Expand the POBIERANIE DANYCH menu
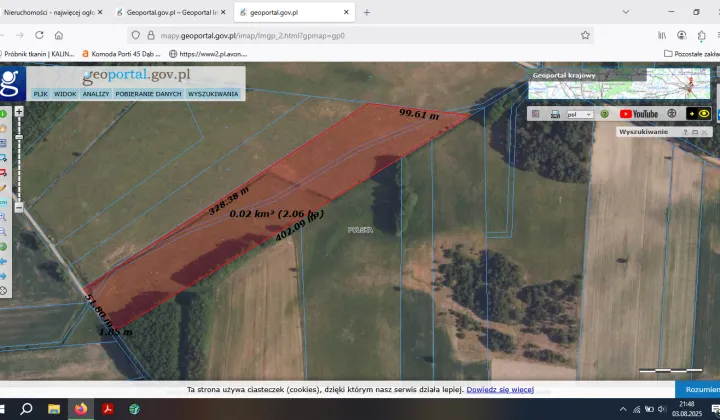This screenshot has height=420, width=720. (148, 93)
